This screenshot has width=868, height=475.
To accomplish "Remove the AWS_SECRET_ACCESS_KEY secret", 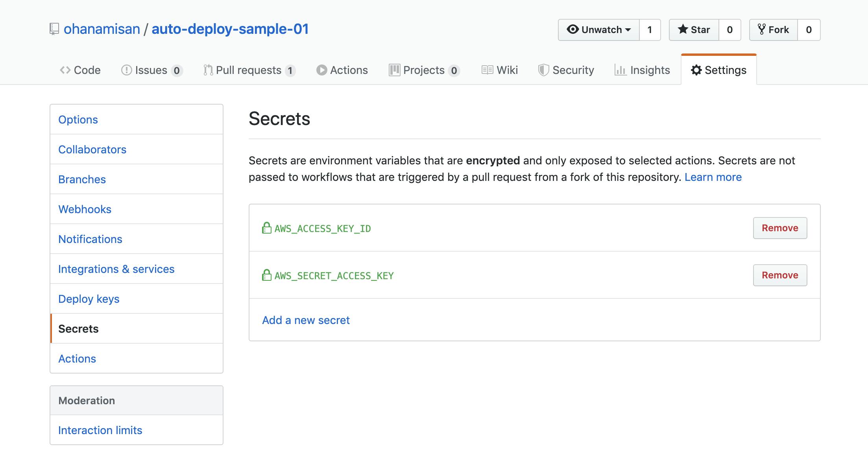I will point(780,275).
